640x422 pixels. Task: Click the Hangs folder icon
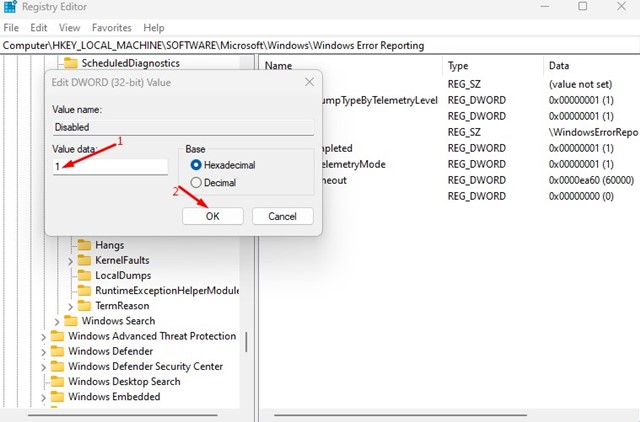tap(84, 245)
